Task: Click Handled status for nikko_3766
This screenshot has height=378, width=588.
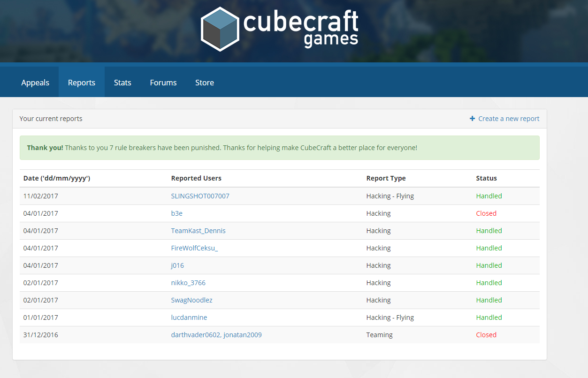Action: point(489,283)
